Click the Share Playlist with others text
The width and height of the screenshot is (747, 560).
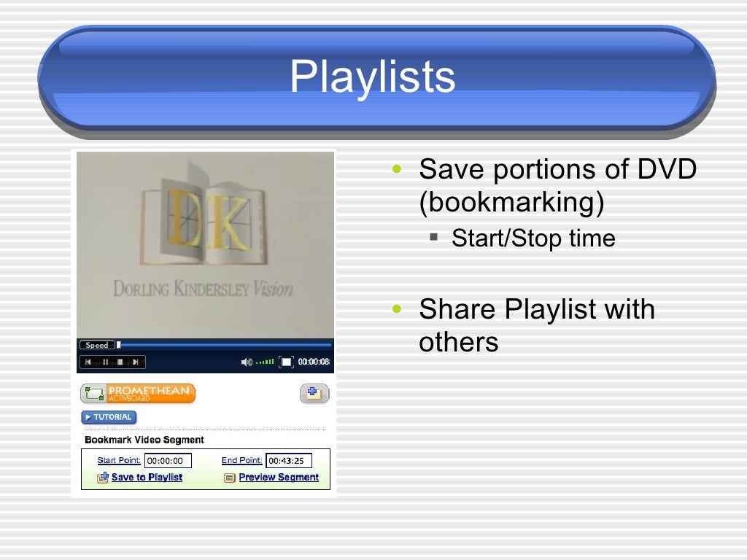537,326
